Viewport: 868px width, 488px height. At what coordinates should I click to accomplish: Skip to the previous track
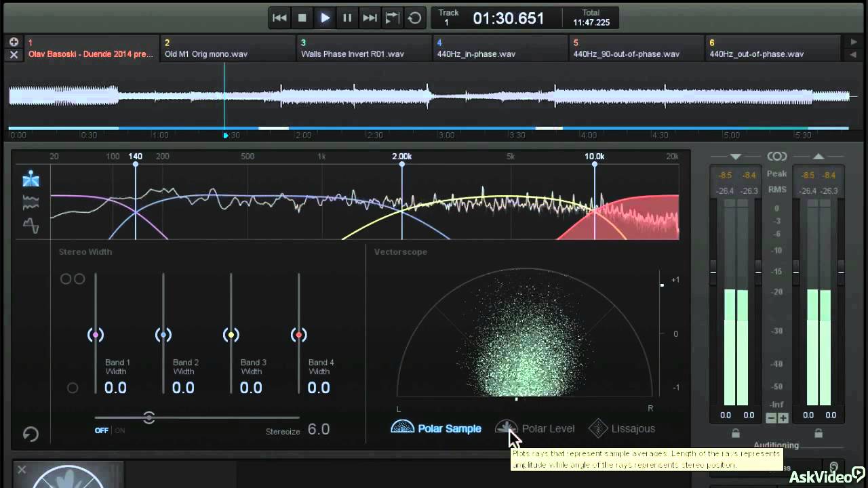click(x=279, y=18)
